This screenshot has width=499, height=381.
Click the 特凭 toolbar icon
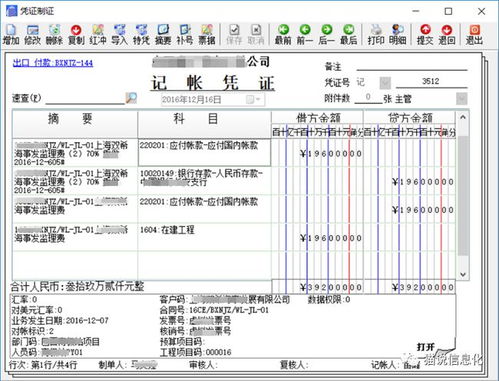141,35
